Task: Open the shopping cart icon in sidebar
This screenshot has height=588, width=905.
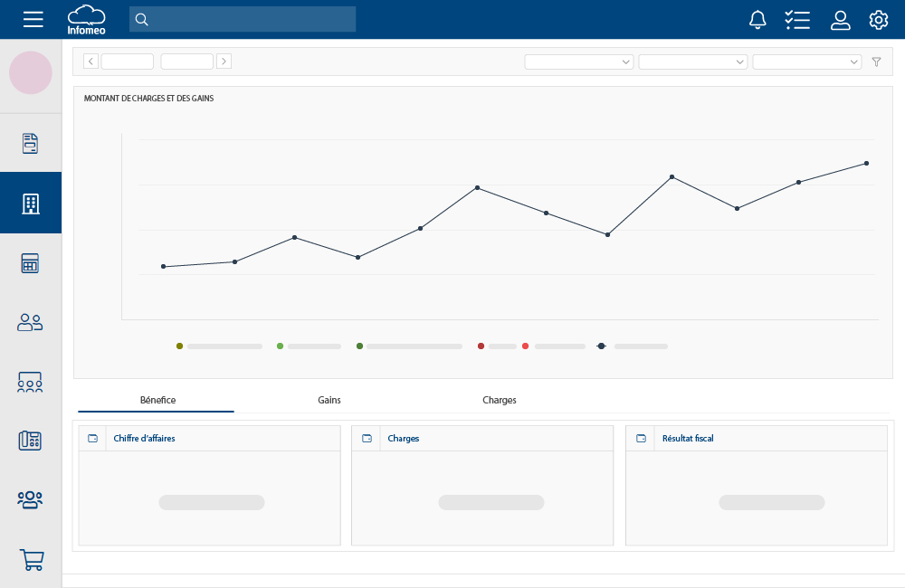Action: tap(32, 560)
